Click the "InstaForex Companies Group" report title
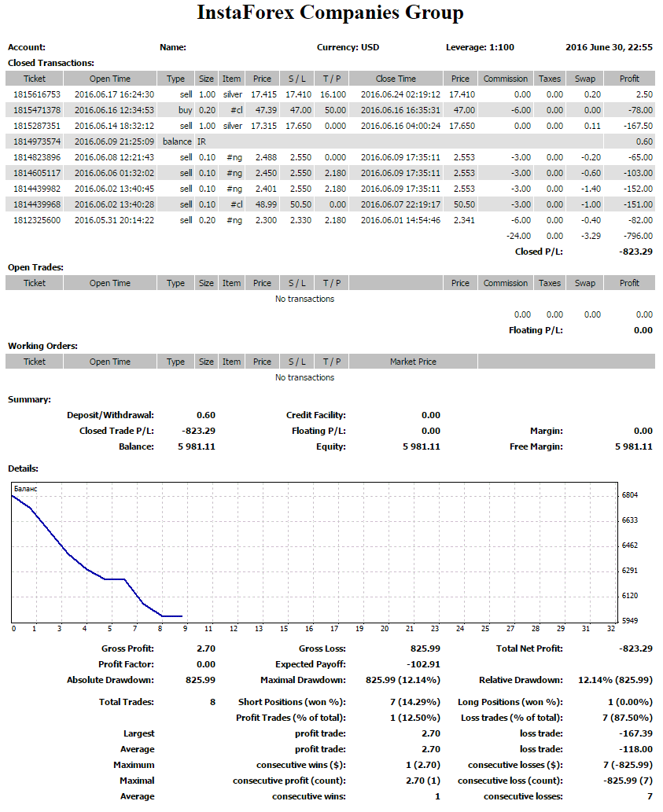 pos(330,13)
